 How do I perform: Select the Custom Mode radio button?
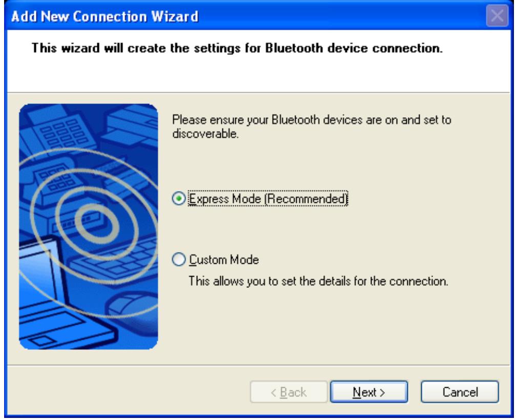coord(179,260)
